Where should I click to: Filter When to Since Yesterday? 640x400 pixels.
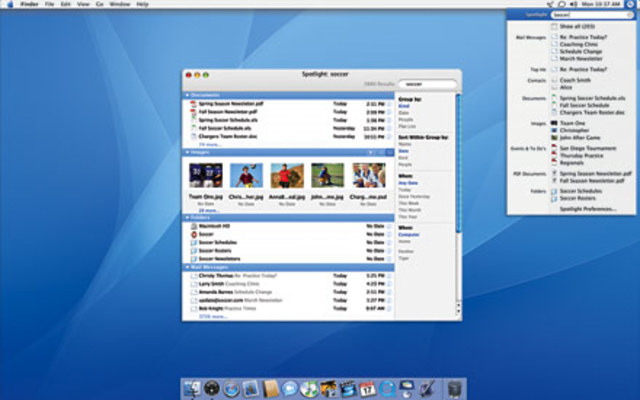pos(414,196)
